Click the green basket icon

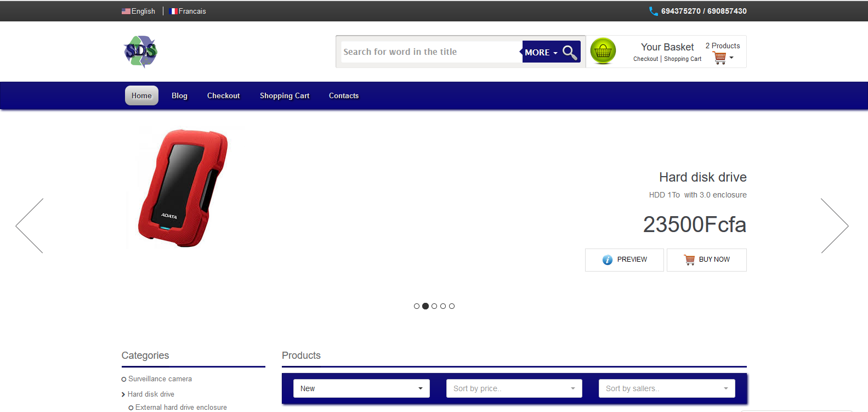[603, 52]
